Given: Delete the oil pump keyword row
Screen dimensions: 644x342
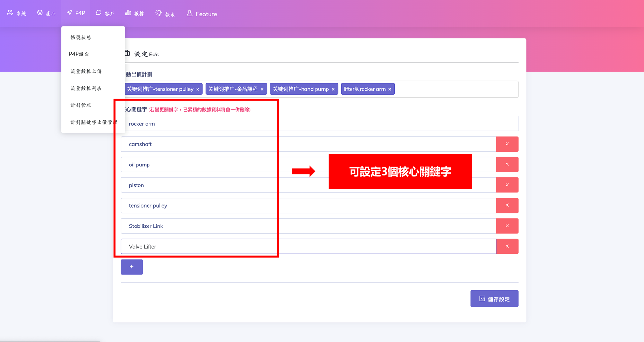Looking at the screenshot, I should tap(507, 165).
